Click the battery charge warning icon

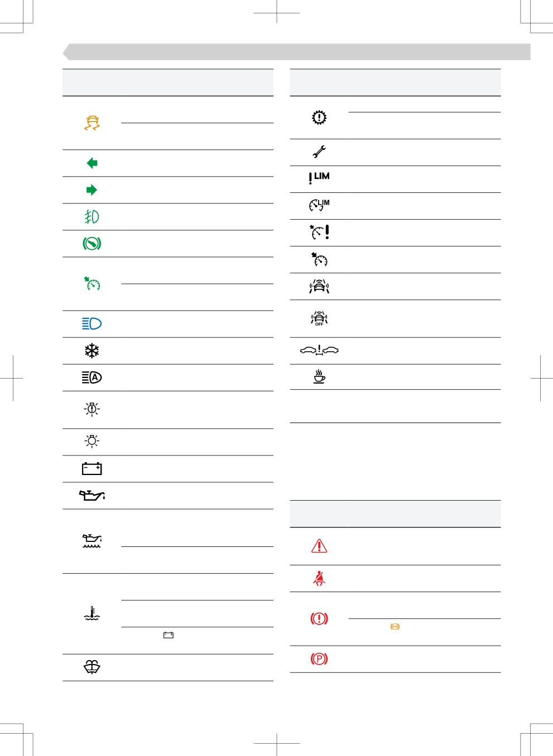coord(92,468)
